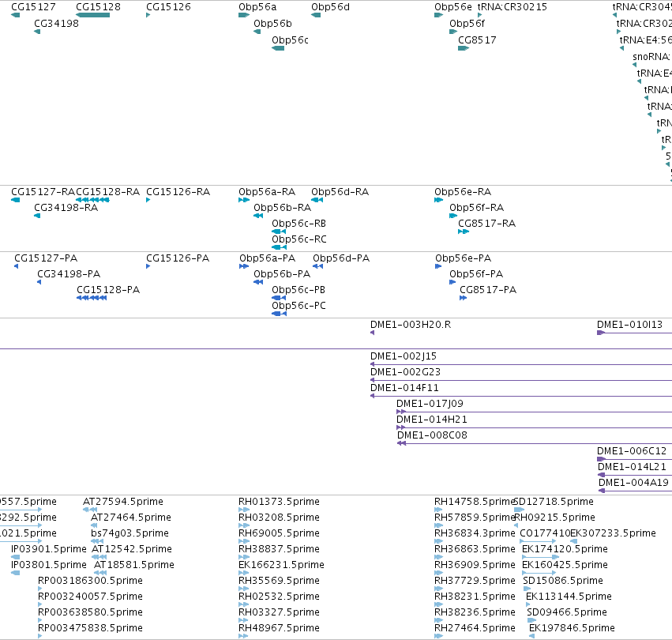672x640 pixels.
Task: Select the Obp56b gene glyph
Action: [257, 32]
